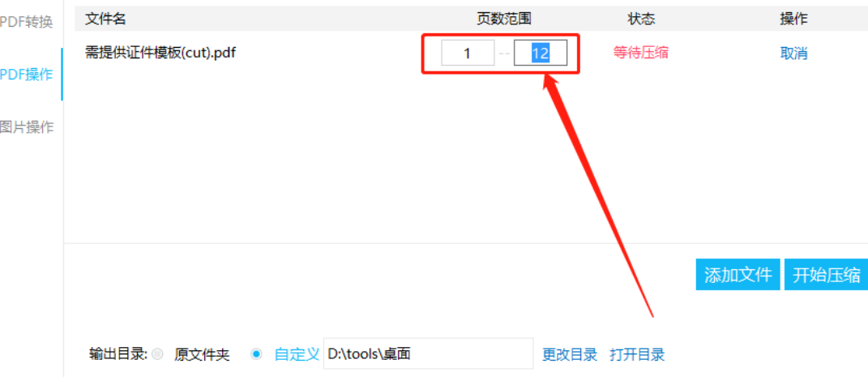Cancel the file via 取消 link
Viewport: 868px width, 377px height.
click(793, 54)
